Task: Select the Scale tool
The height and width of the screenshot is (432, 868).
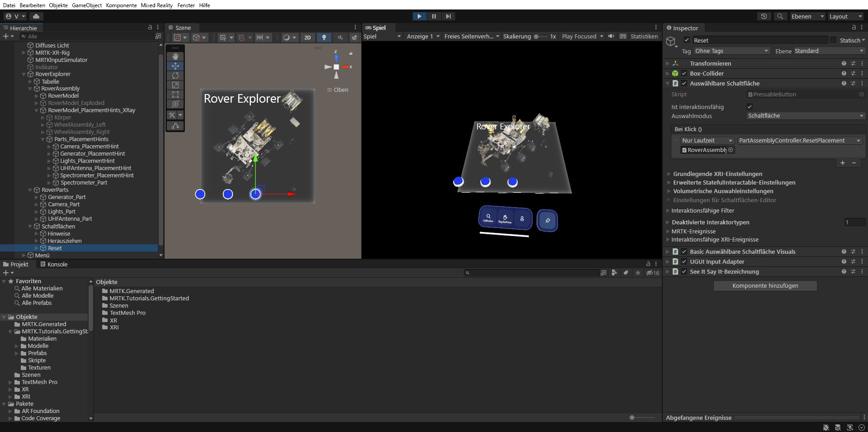Action: tap(175, 85)
